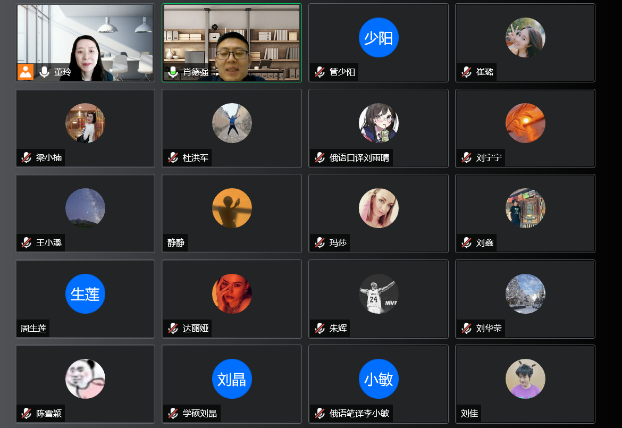Click the orange host icon on 亚玲's tile

click(26, 72)
